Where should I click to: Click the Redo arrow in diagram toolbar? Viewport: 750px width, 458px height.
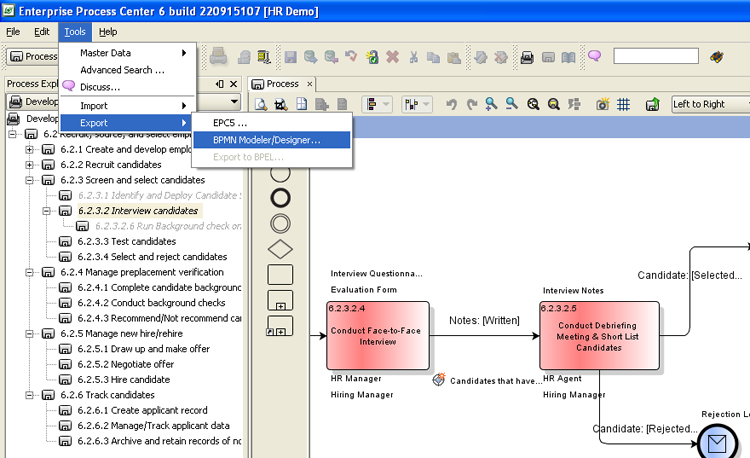click(472, 104)
